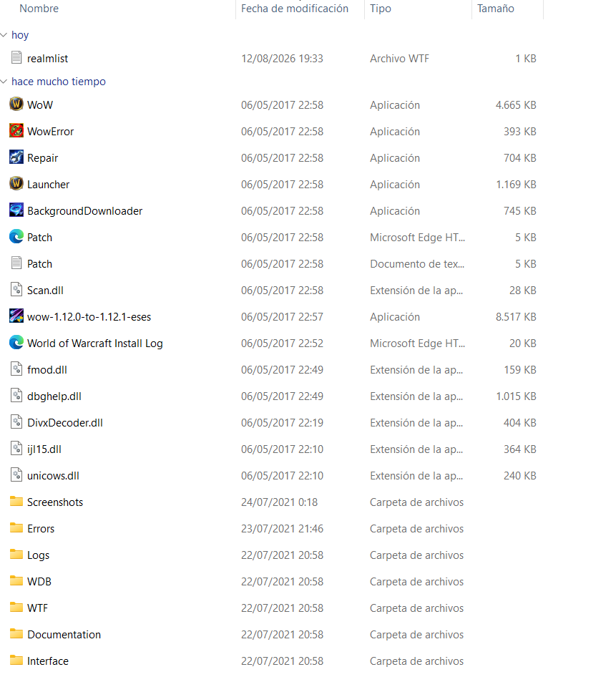Select the text document icon of Patch
Screen dimensions: 616x682
coord(16,263)
